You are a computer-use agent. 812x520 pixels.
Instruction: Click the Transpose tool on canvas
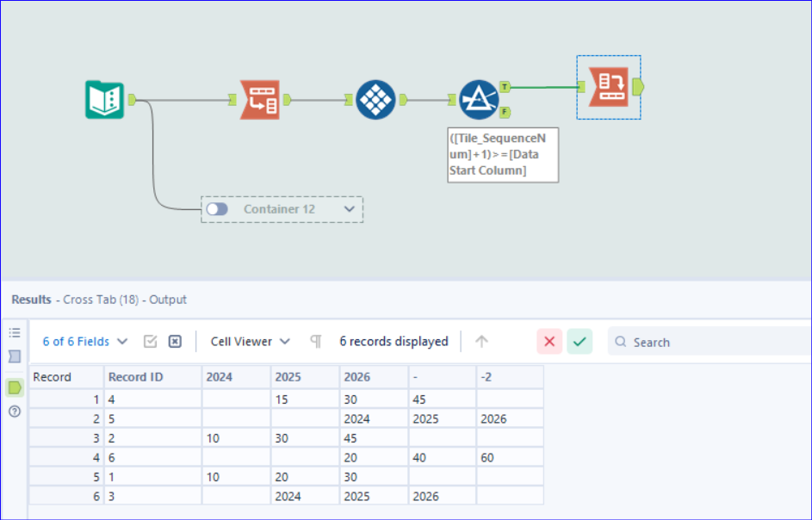point(260,100)
